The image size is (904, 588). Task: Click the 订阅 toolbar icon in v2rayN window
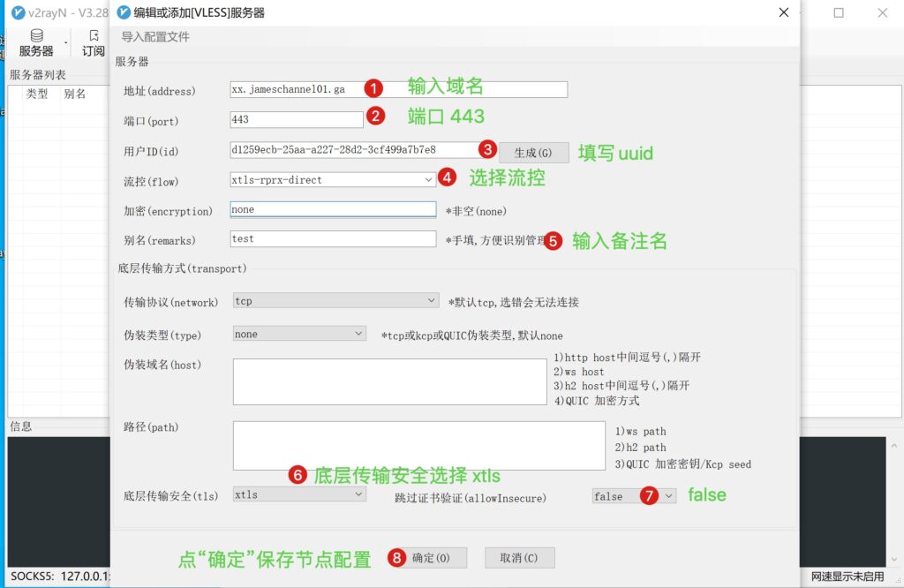coord(94,43)
